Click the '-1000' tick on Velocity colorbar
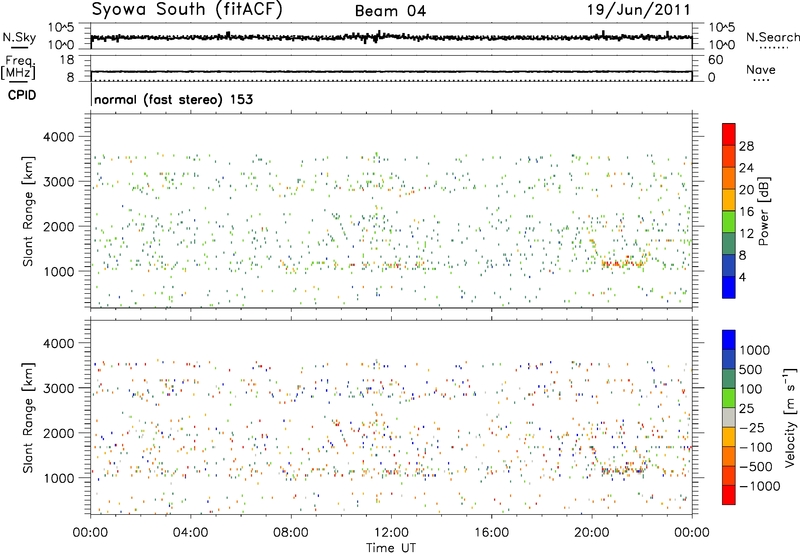This screenshot has width=800, height=554. [x=760, y=486]
